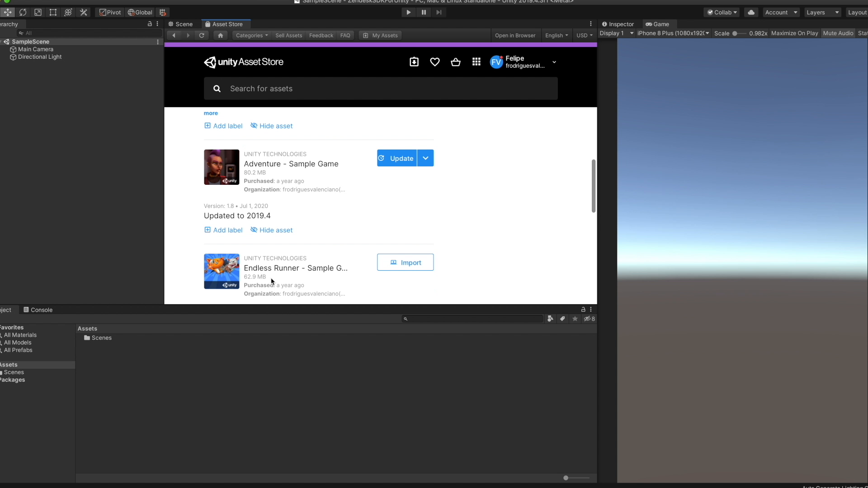This screenshot has width=868, height=488.
Task: Start Play mode
Action: [409, 12]
